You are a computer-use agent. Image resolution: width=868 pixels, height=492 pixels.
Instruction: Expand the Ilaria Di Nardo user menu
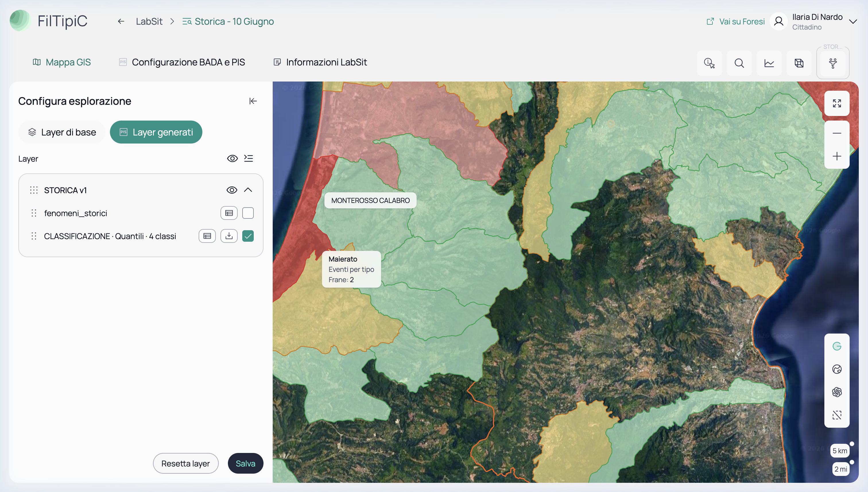tap(853, 21)
